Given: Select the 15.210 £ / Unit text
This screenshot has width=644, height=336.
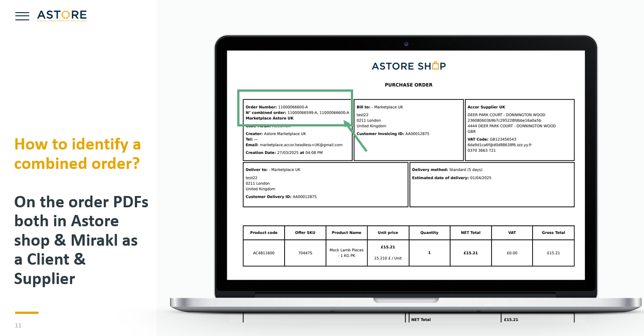Looking at the screenshot, I should tap(388, 258).
